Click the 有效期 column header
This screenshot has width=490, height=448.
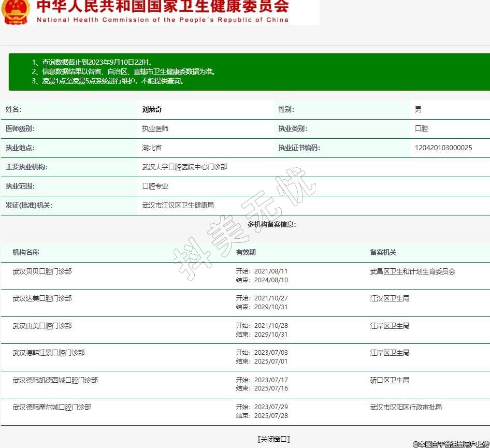pos(246,253)
